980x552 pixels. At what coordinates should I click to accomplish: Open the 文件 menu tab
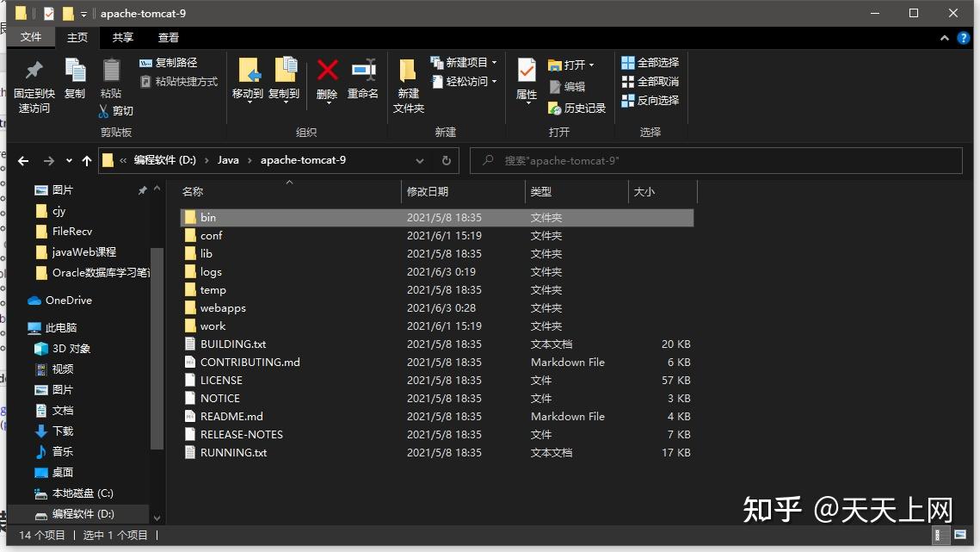click(31, 38)
